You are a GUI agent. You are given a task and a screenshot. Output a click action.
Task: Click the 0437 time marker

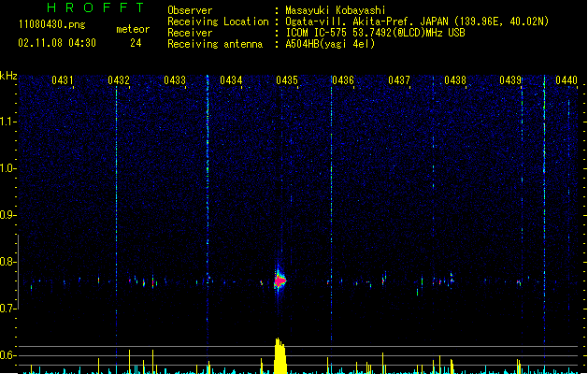tap(399, 80)
